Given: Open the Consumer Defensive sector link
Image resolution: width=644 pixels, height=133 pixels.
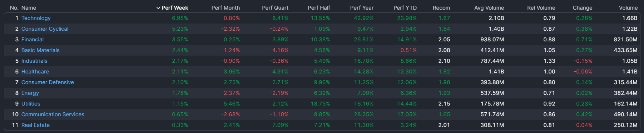Looking at the screenshot, I should click(x=48, y=82).
